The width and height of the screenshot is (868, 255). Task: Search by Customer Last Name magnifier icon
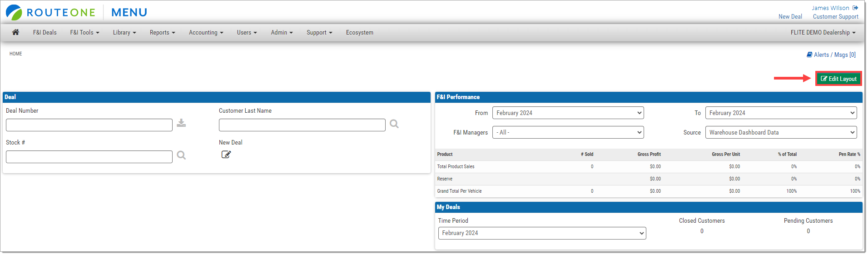point(394,124)
